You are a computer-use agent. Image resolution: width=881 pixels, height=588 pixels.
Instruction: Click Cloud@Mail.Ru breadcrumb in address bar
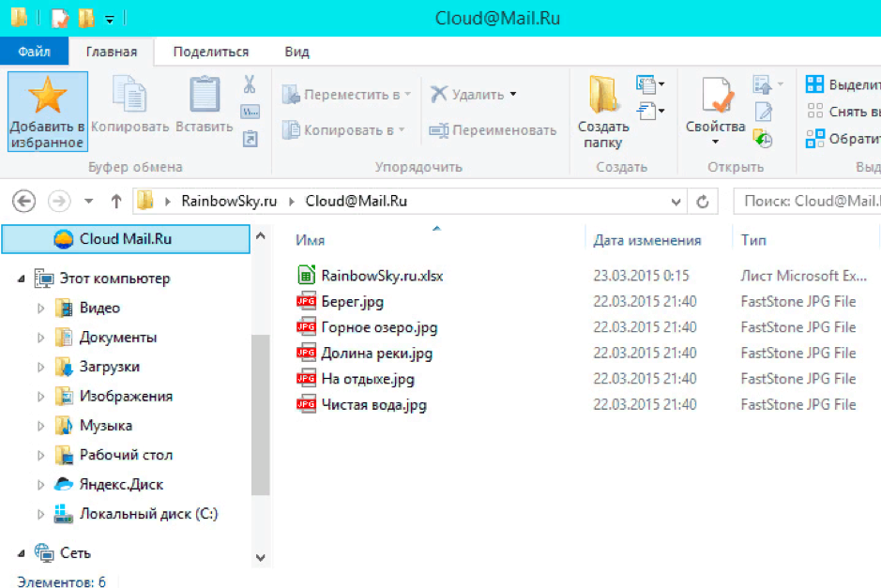click(357, 201)
